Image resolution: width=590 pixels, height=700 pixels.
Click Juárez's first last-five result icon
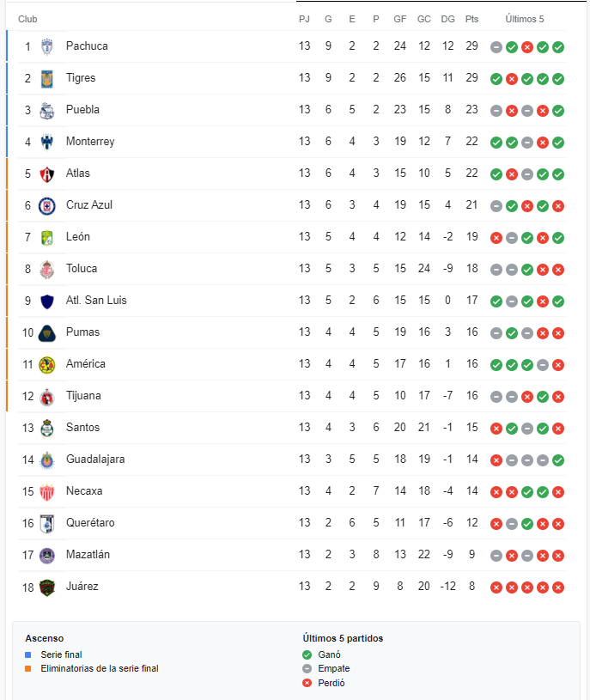[496, 587]
